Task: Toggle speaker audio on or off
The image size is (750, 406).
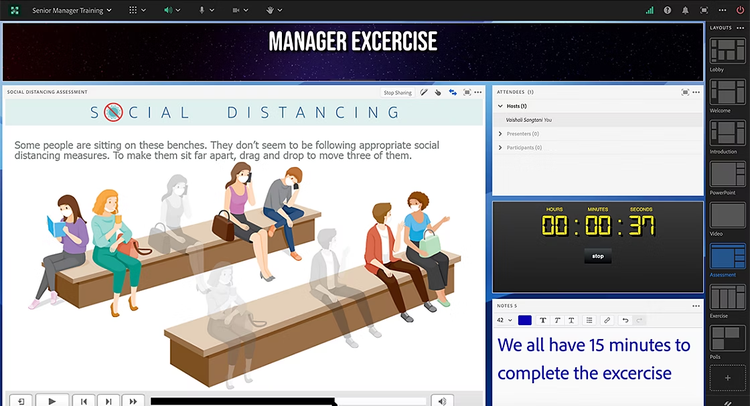Action: tap(168, 10)
